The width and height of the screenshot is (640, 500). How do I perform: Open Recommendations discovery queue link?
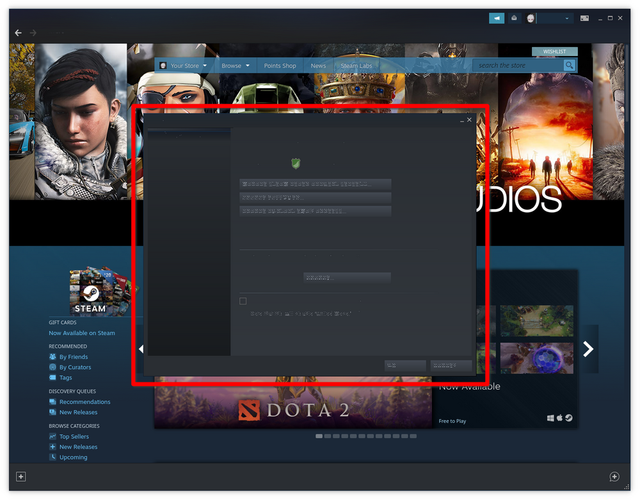click(x=85, y=402)
